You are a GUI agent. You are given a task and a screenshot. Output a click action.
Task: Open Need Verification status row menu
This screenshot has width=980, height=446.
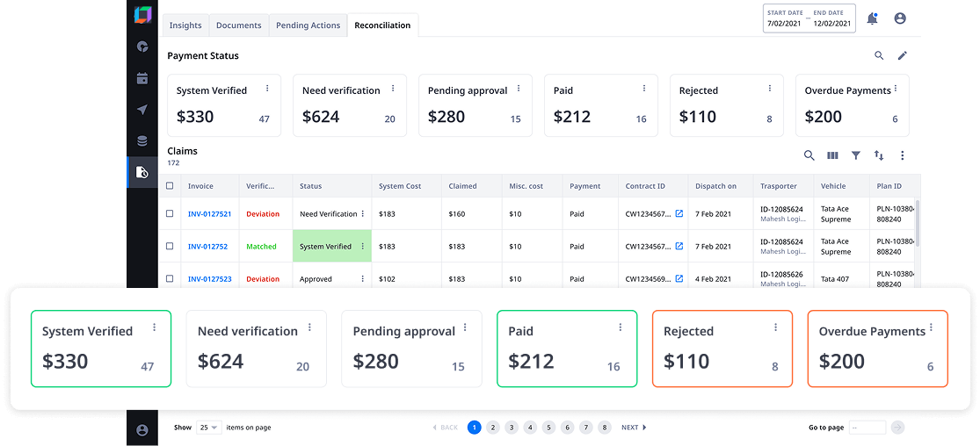pos(362,213)
